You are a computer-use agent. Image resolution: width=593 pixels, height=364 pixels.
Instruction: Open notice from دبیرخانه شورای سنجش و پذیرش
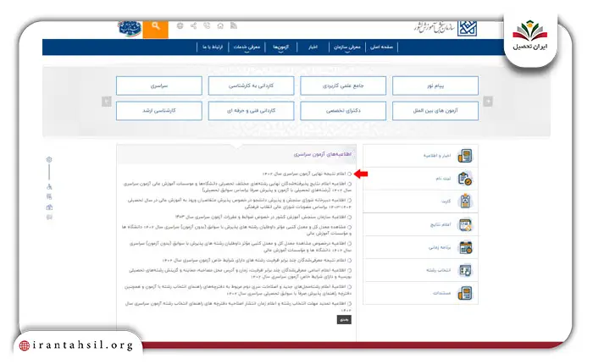(240, 203)
